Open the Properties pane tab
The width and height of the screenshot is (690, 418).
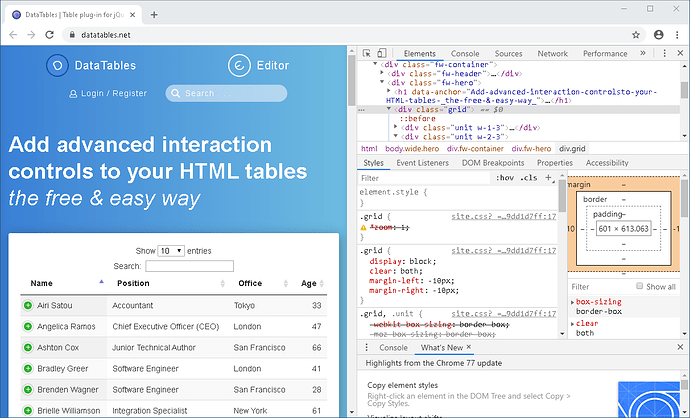(x=554, y=163)
